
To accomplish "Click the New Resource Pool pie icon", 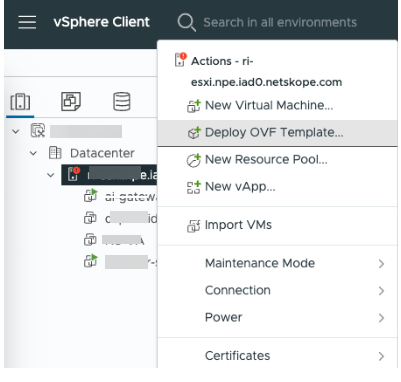I will tap(194, 160).
